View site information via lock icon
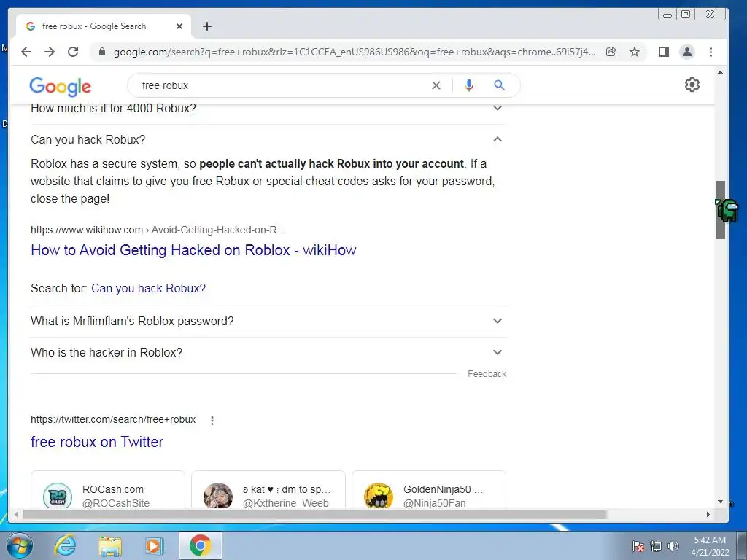Image resolution: width=747 pixels, height=560 pixels. pos(101,52)
